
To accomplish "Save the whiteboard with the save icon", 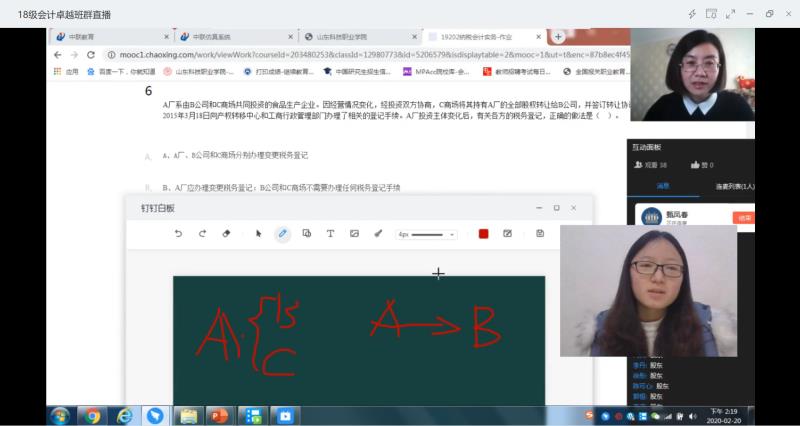I will tap(540, 233).
